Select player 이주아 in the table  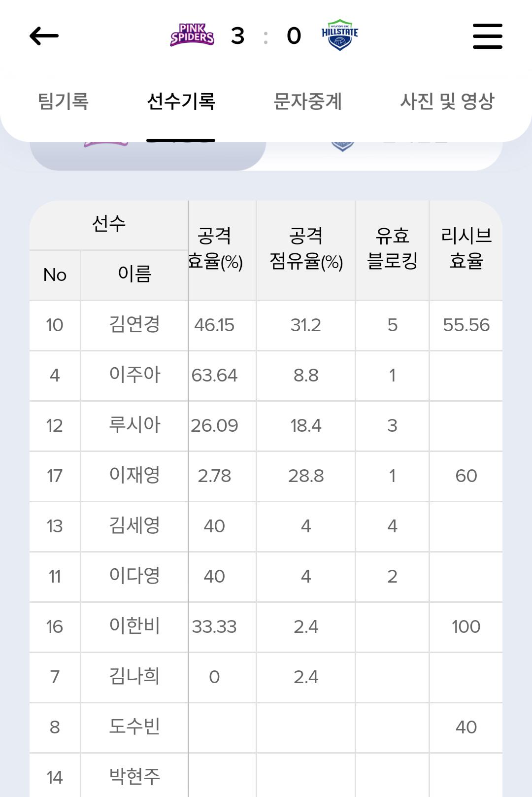click(x=134, y=375)
